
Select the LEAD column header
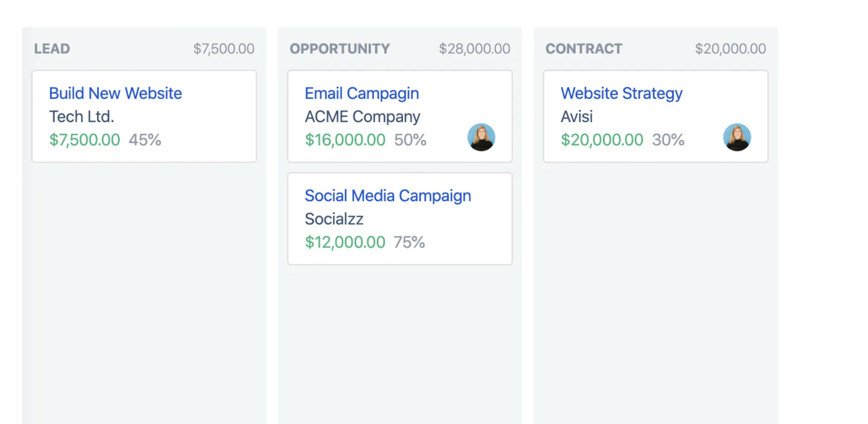click(52, 49)
